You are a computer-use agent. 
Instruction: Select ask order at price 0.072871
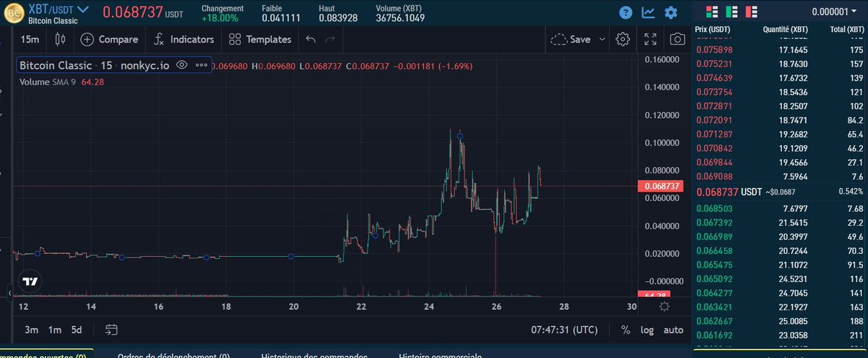(780, 106)
